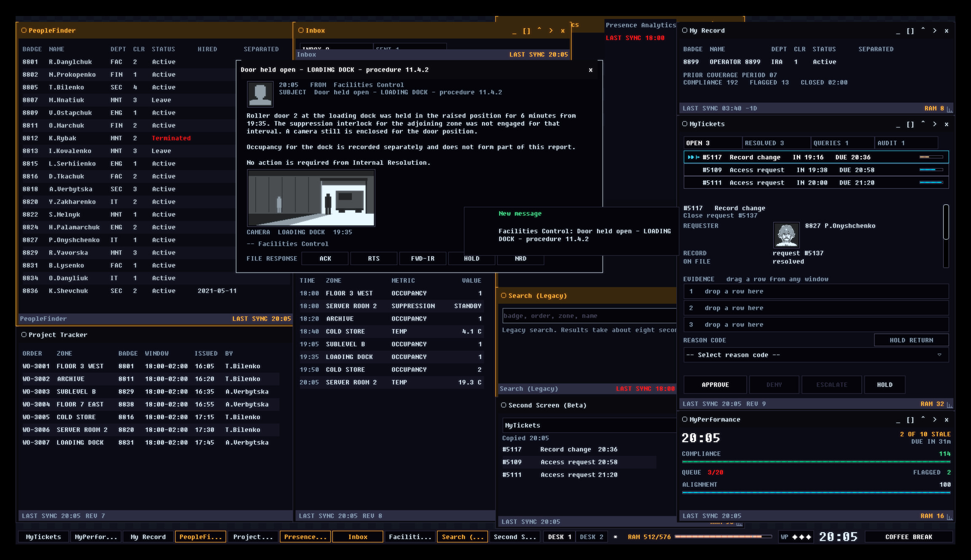This screenshot has width=971, height=560.
Task: Approve ticket #5117
Action: [715, 385]
